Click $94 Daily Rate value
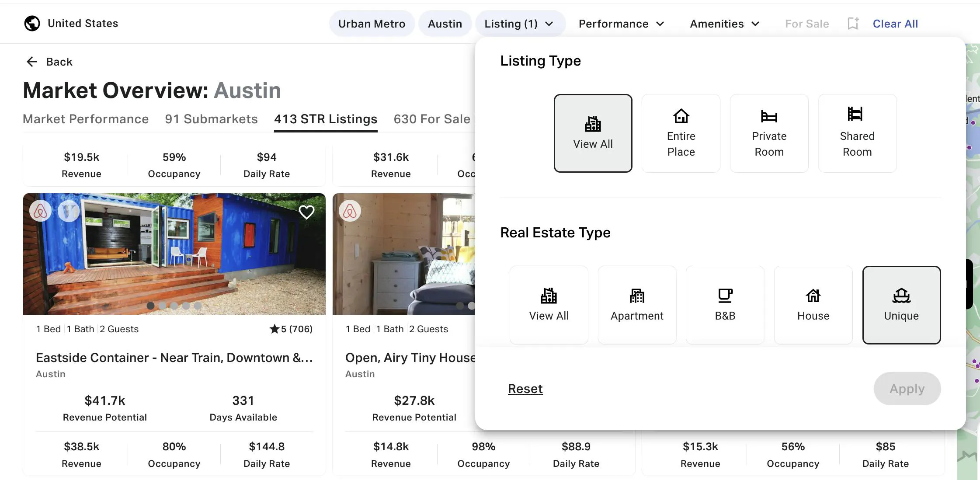The width and height of the screenshot is (980, 480). coord(267,157)
